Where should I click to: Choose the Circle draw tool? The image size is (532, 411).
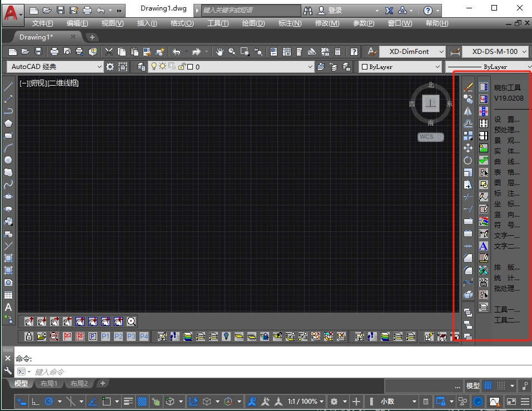(x=8, y=160)
